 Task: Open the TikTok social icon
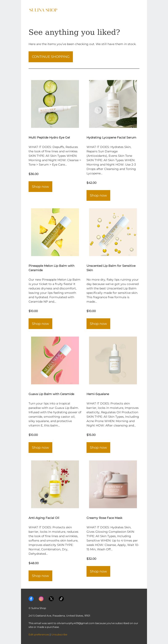(x=61, y=599)
